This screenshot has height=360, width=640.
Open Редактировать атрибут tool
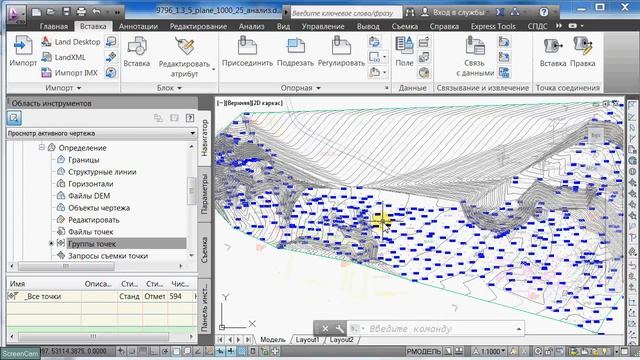click(x=184, y=56)
